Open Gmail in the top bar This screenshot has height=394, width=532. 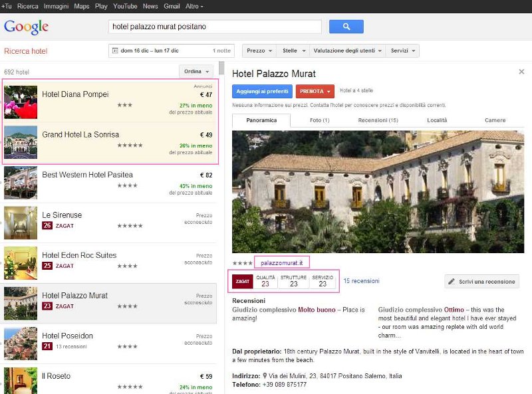(x=172, y=6)
